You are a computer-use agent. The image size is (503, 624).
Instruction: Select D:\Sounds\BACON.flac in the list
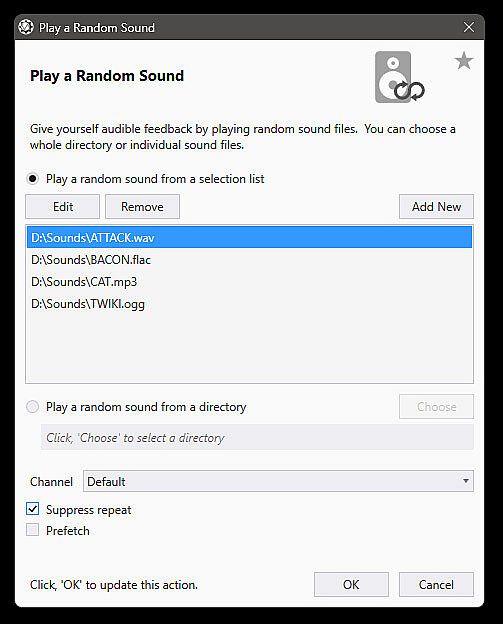pyautogui.click(x=250, y=260)
